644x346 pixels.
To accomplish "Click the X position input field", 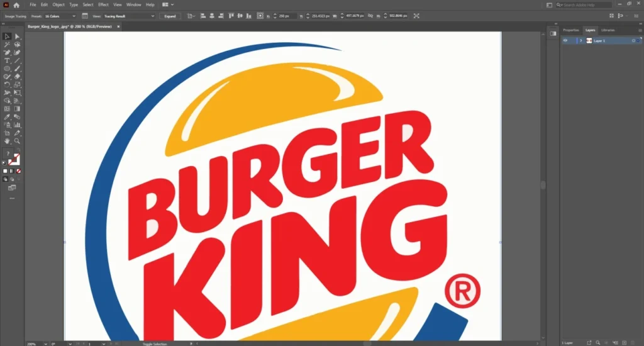I will 287,16.
